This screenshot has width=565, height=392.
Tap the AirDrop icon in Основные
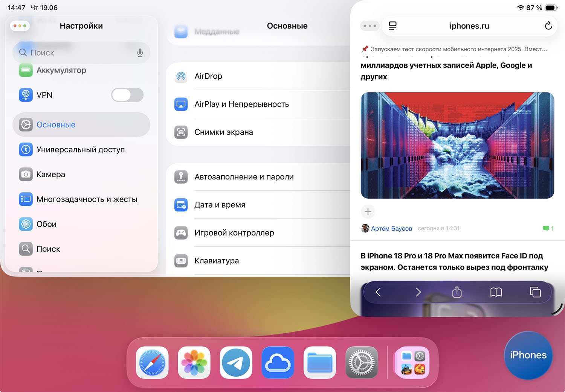pos(181,76)
